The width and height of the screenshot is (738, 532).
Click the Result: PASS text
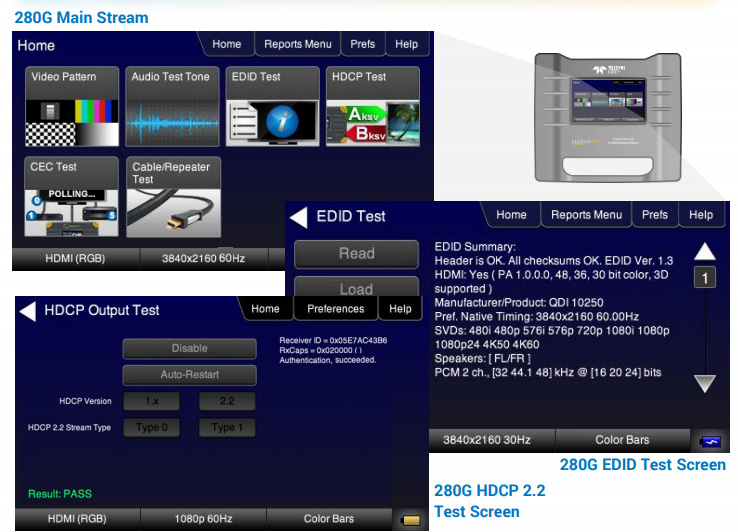tap(60, 494)
